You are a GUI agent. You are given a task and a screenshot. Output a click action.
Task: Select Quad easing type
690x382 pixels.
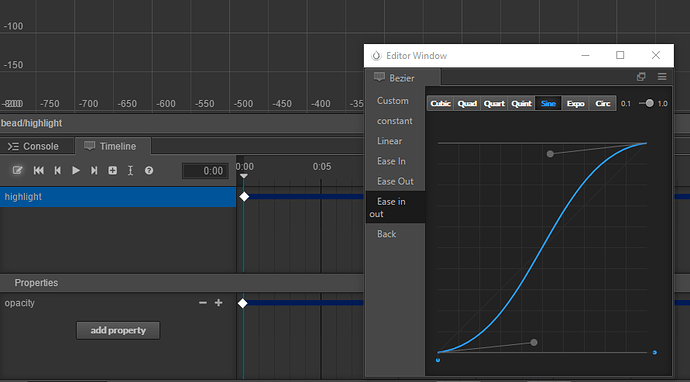point(467,104)
